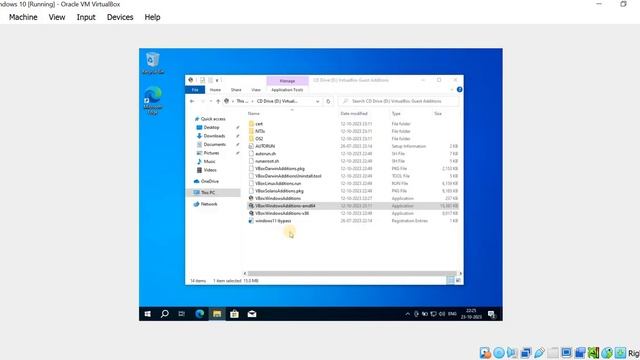
Task: Select the OS2 folder
Action: click(259, 139)
